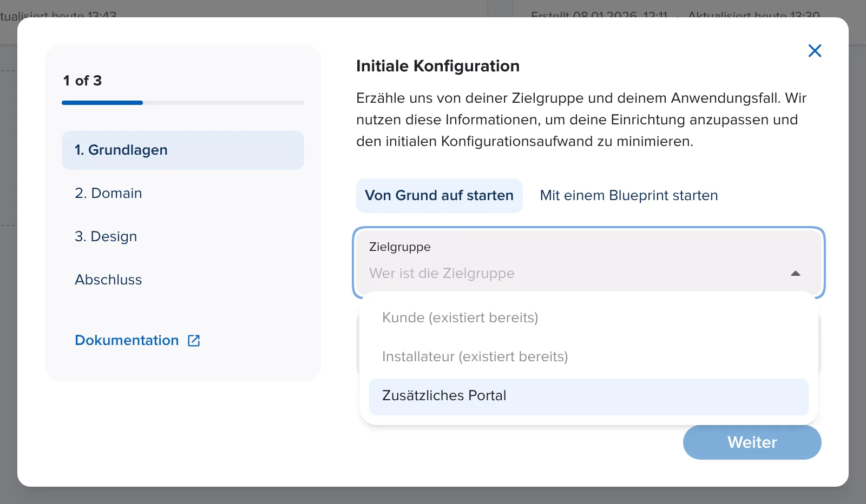The height and width of the screenshot is (504, 866).
Task: Click the Initiale Konfiguration heading
Action: (x=438, y=66)
